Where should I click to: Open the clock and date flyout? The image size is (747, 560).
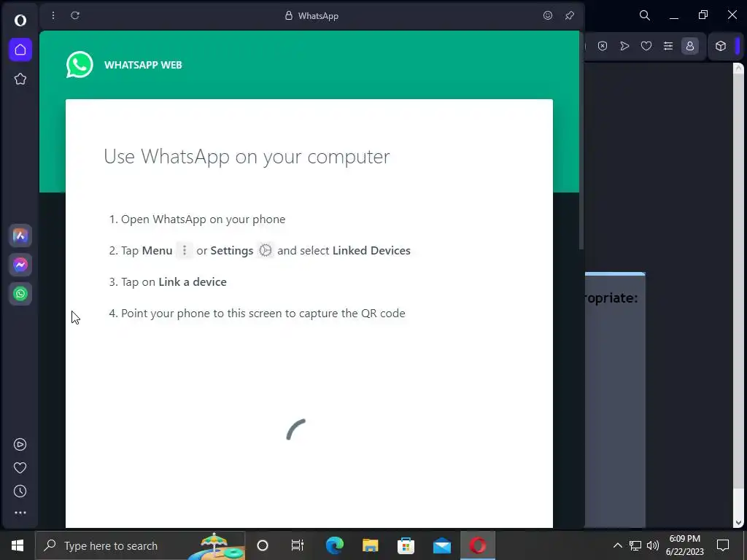[x=684, y=545]
